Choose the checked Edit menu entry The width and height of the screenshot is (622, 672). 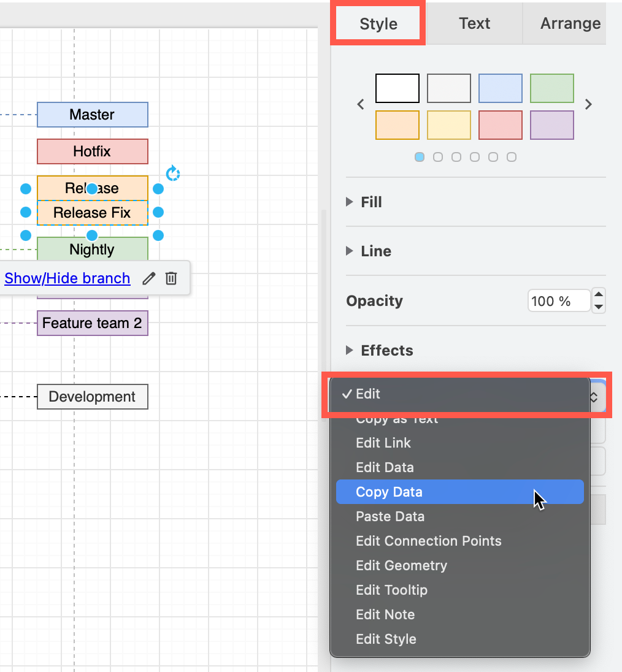(460, 394)
